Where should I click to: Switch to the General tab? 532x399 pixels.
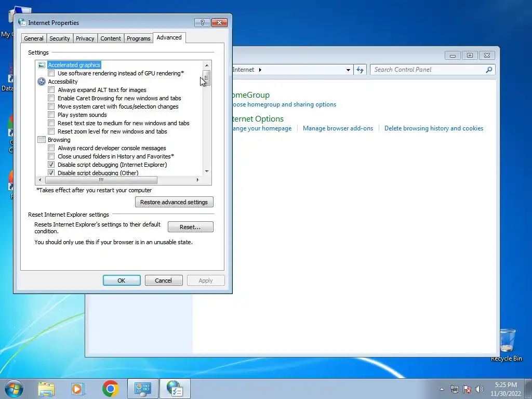34,38
